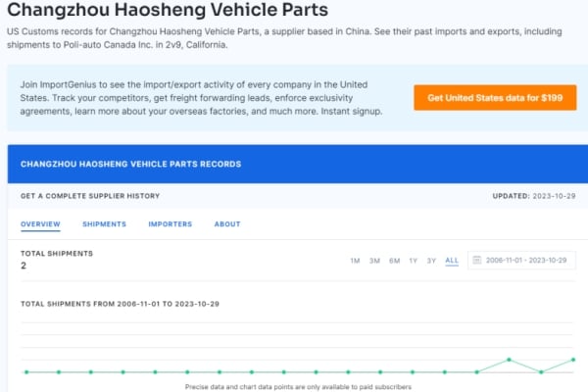This screenshot has width=588, height=392.
Task: Select the 1Y time range
Action: (x=413, y=261)
